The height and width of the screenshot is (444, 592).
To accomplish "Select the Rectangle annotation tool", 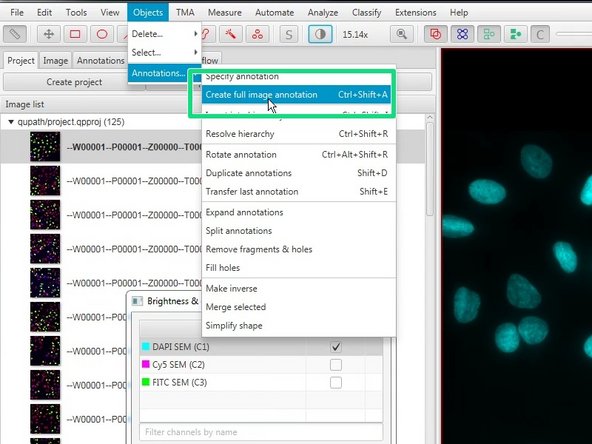I will [x=75, y=34].
